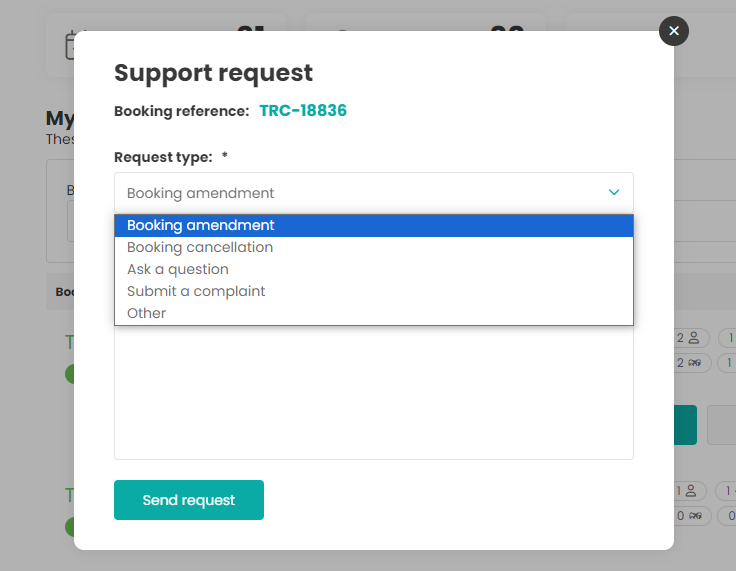The height and width of the screenshot is (571, 736).
Task: Select Submit a complaint request type
Action: coord(373,291)
